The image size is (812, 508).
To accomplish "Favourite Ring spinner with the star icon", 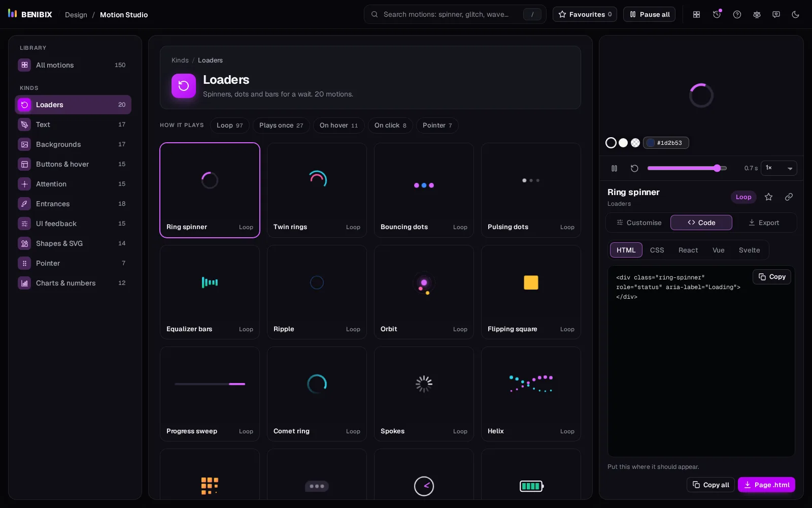I will pyautogui.click(x=768, y=197).
